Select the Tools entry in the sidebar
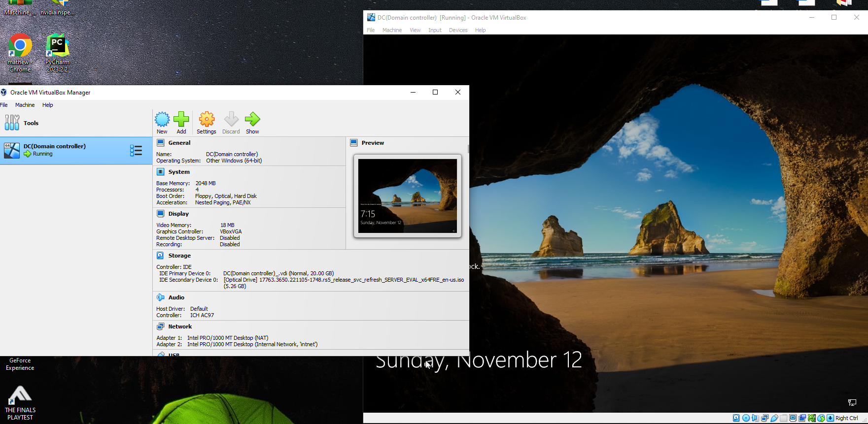Image resolution: width=868 pixels, height=424 pixels. [x=76, y=123]
